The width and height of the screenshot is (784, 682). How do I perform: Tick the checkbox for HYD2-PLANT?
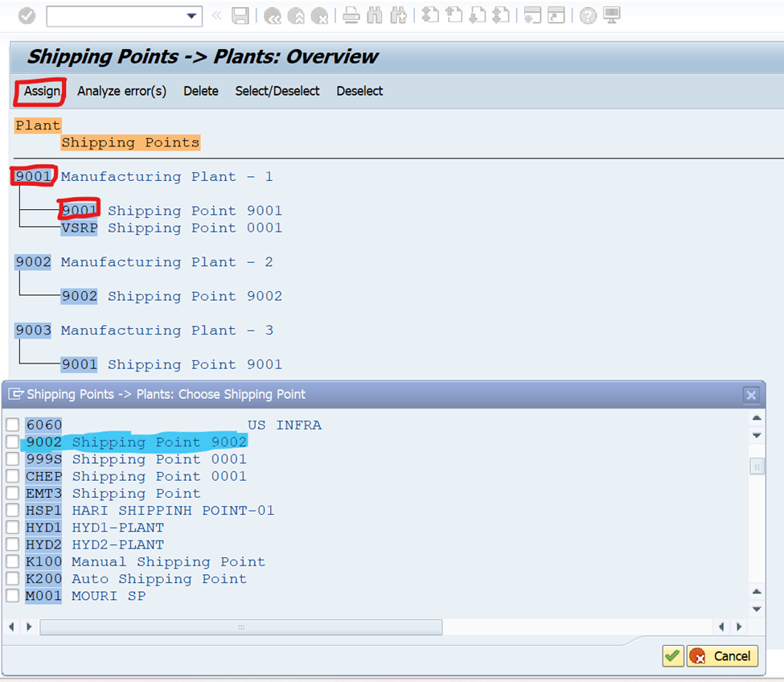coord(13,544)
